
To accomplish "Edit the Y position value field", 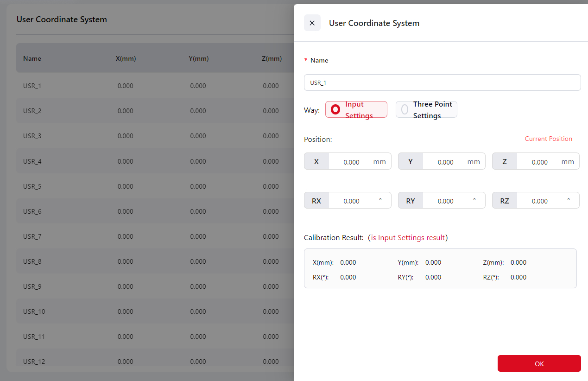I will 445,162.
